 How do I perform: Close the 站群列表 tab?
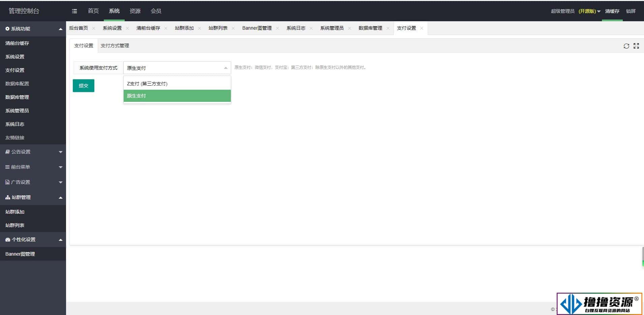point(233,28)
